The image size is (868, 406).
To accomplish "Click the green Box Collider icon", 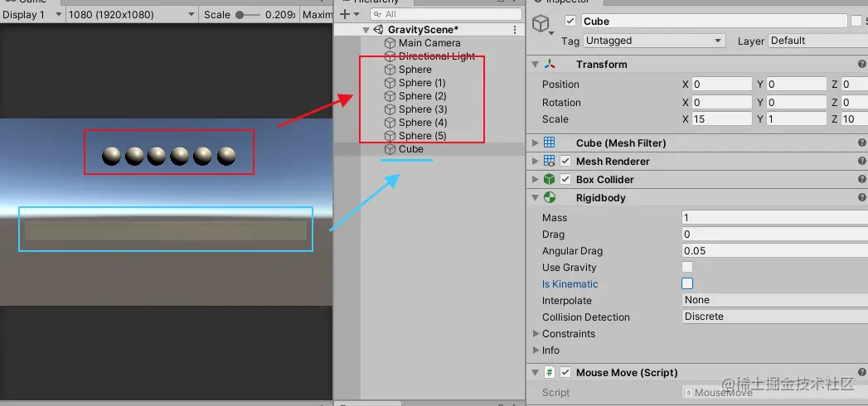I will click(549, 179).
